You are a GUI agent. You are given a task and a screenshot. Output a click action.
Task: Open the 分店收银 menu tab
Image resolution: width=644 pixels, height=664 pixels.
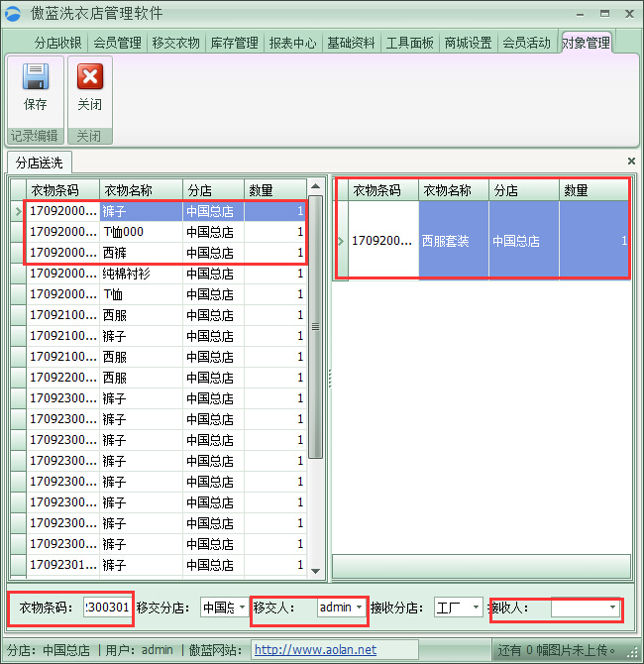coord(58,43)
